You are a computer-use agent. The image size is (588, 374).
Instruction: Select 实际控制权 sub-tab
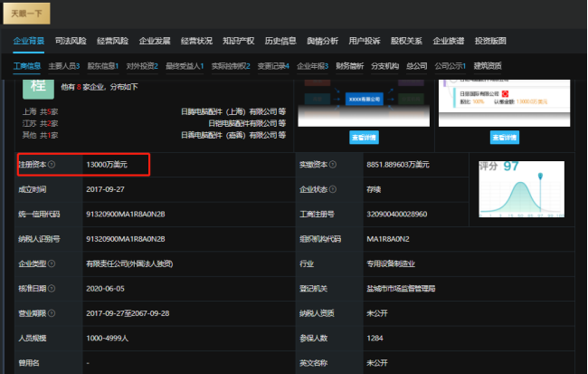pyautogui.click(x=231, y=66)
